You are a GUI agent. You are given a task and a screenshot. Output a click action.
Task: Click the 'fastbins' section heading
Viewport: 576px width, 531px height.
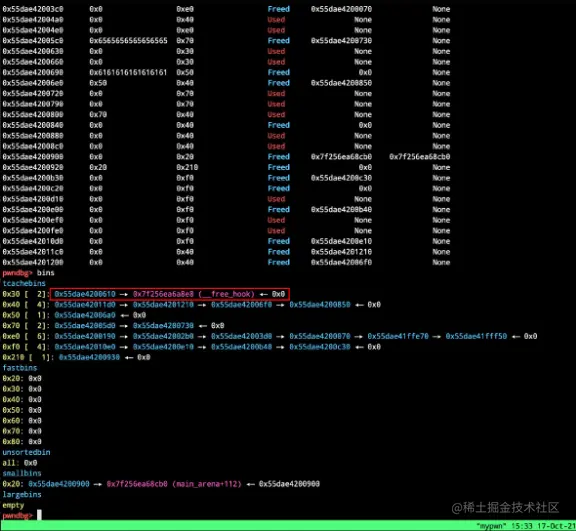pos(20,368)
